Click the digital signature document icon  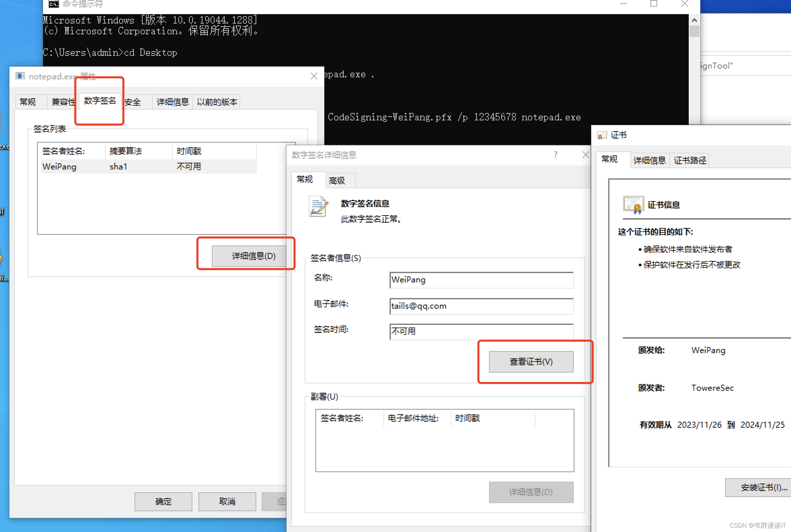(x=318, y=206)
